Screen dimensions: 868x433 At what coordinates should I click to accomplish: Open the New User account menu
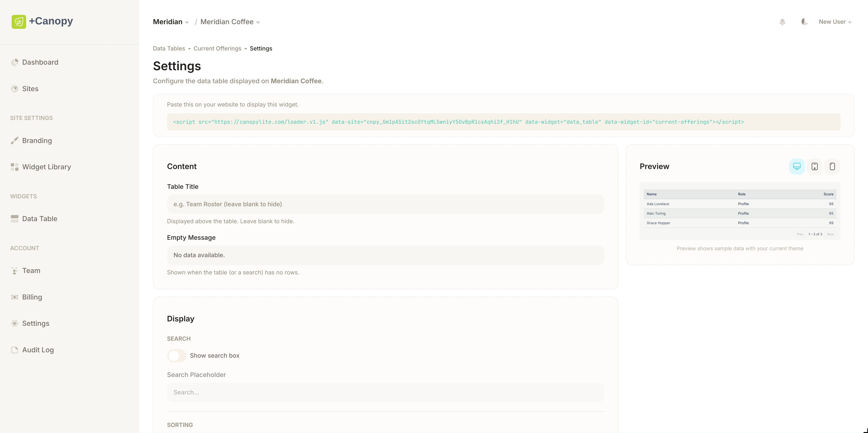coord(835,22)
